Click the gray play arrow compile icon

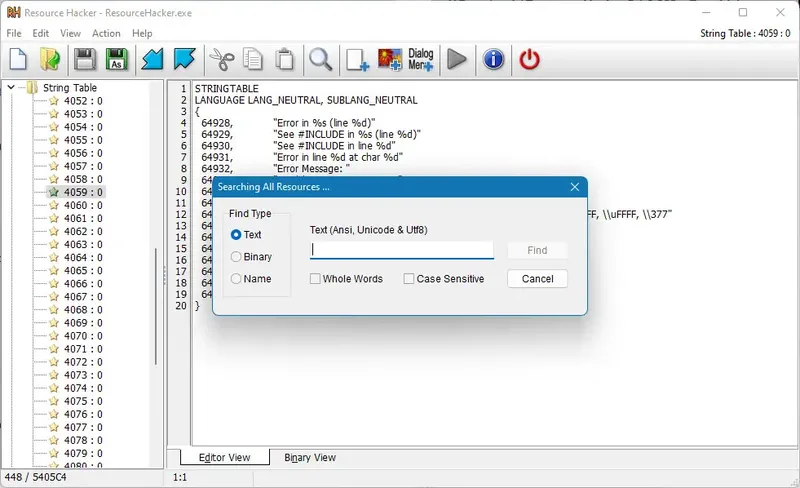pos(457,59)
